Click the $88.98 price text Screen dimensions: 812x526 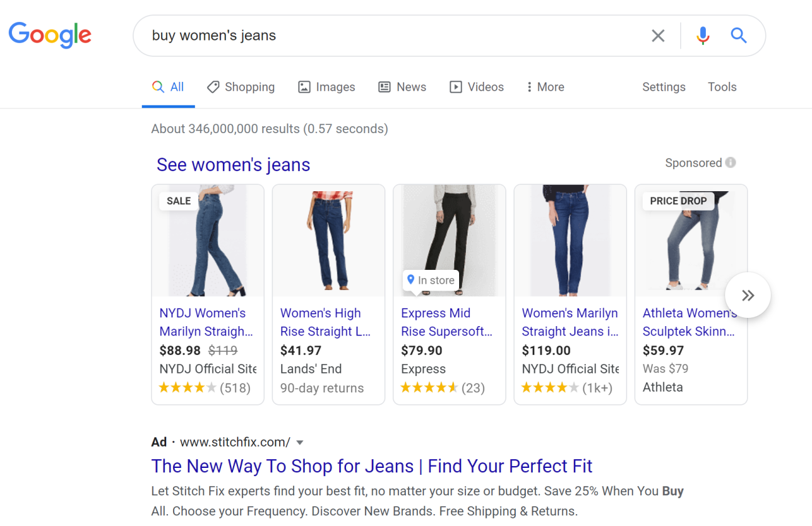[180, 350]
